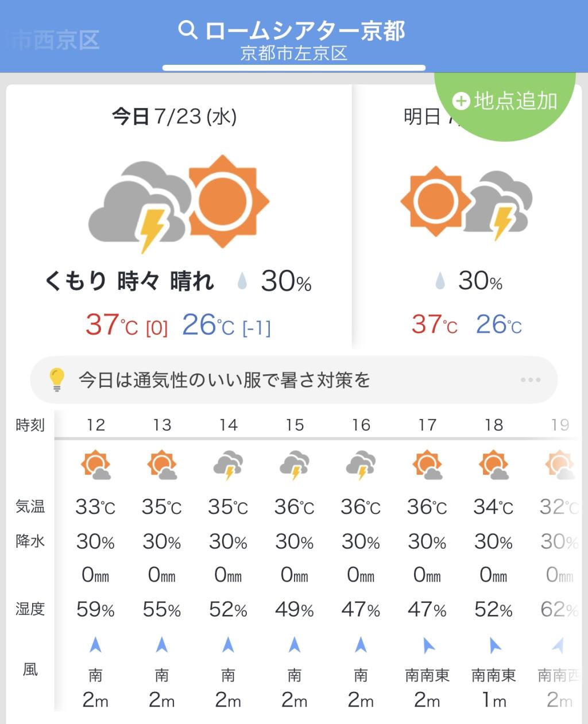This screenshot has height=724, width=588.
Task: Open the 今日は通気性のいい服で暑さ対策を advice
Action: coord(224,380)
